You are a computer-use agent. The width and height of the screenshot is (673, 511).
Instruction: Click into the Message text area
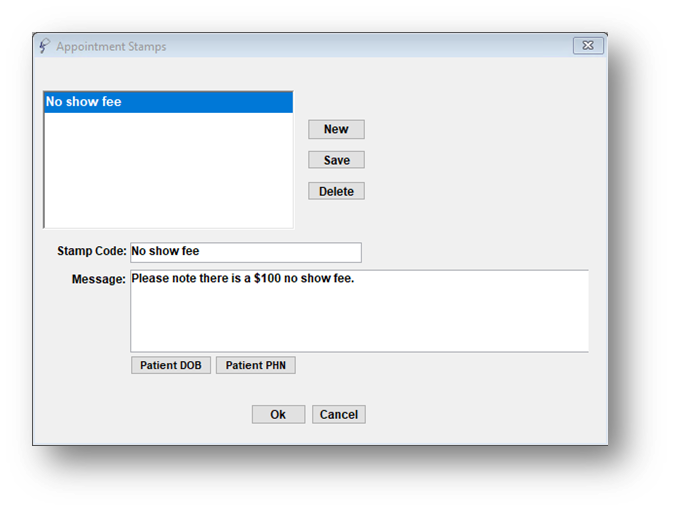point(360,311)
